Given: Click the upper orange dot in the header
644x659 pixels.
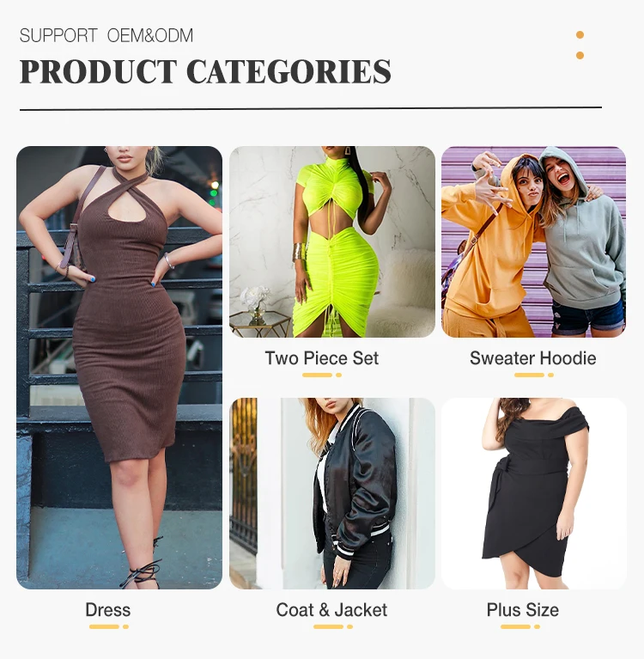Looking at the screenshot, I should (580, 35).
